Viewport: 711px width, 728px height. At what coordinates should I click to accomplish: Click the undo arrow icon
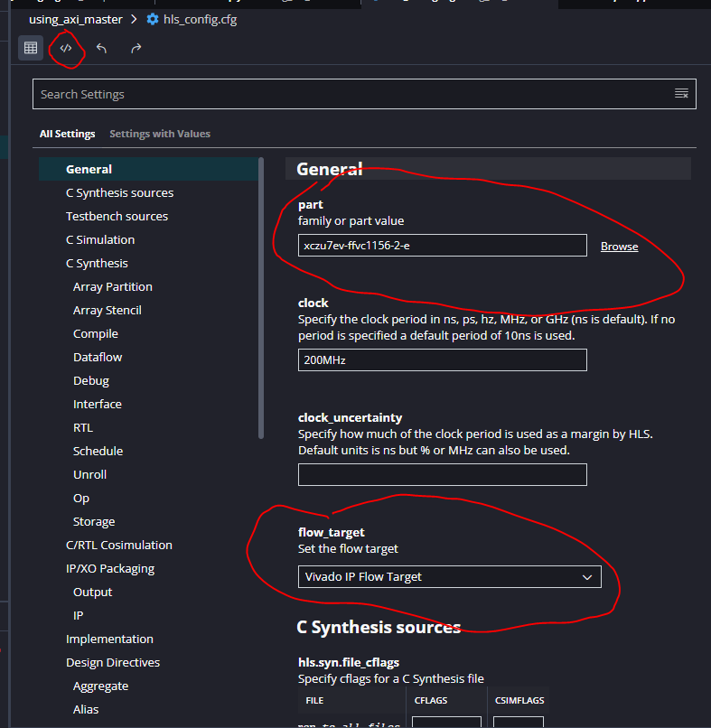[101, 48]
